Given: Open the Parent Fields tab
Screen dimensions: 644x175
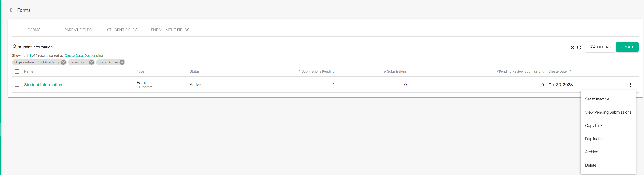Looking at the screenshot, I should (78, 30).
